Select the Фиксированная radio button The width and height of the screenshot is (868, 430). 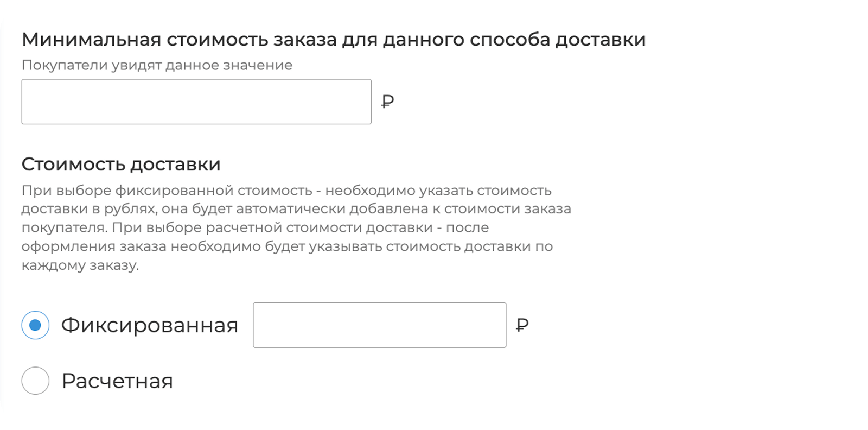click(35, 325)
